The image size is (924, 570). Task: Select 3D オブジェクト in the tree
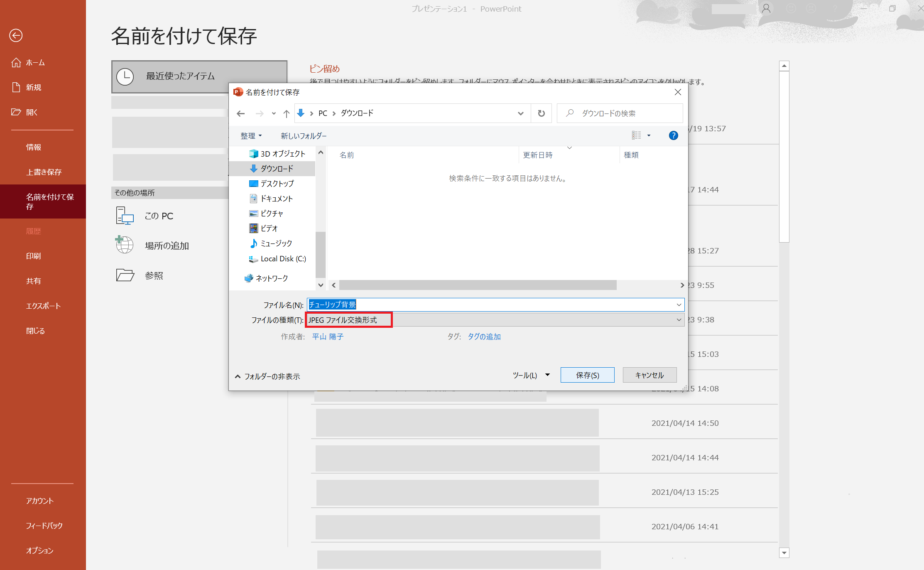pos(277,154)
